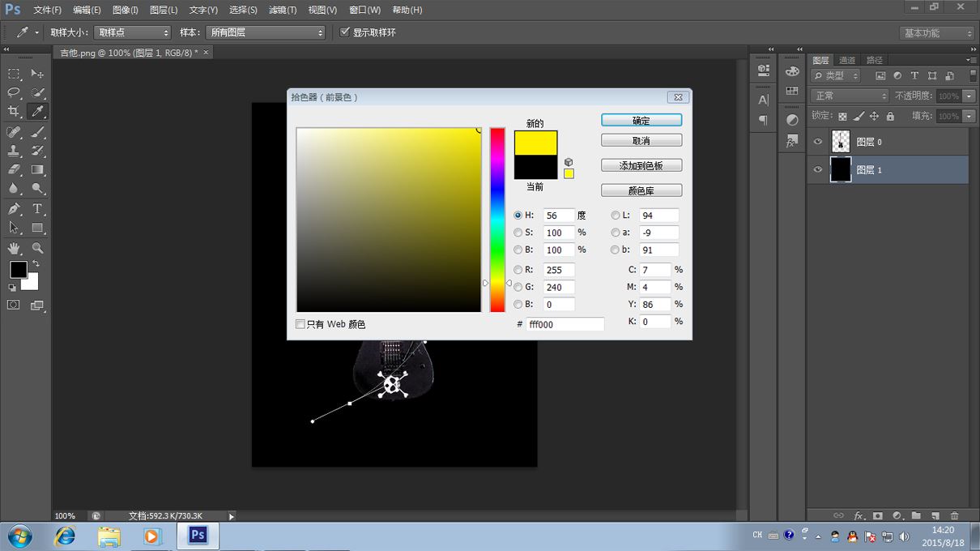980x551 pixels.
Task: Select the G green radio button
Action: pos(518,287)
